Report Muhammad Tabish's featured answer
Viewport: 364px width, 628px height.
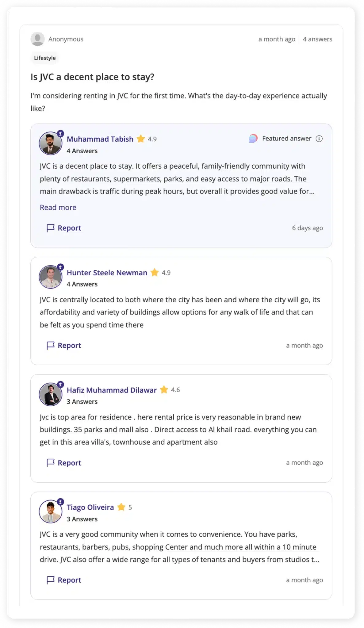64,228
